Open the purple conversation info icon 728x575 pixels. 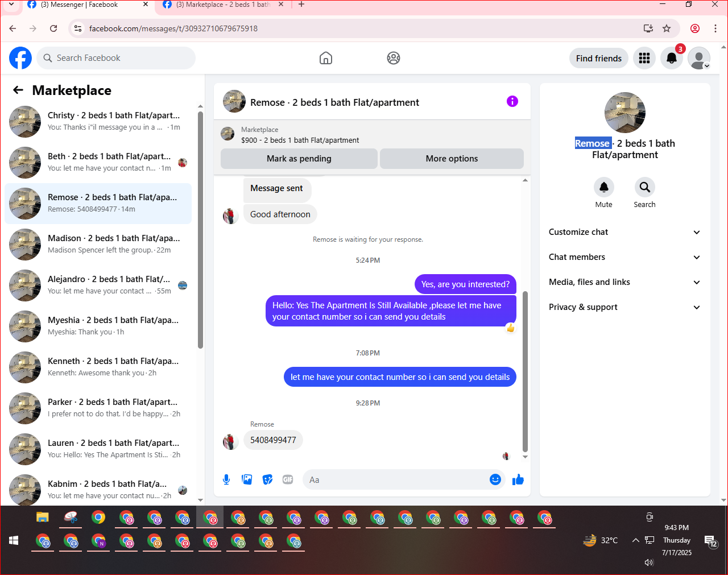point(512,101)
